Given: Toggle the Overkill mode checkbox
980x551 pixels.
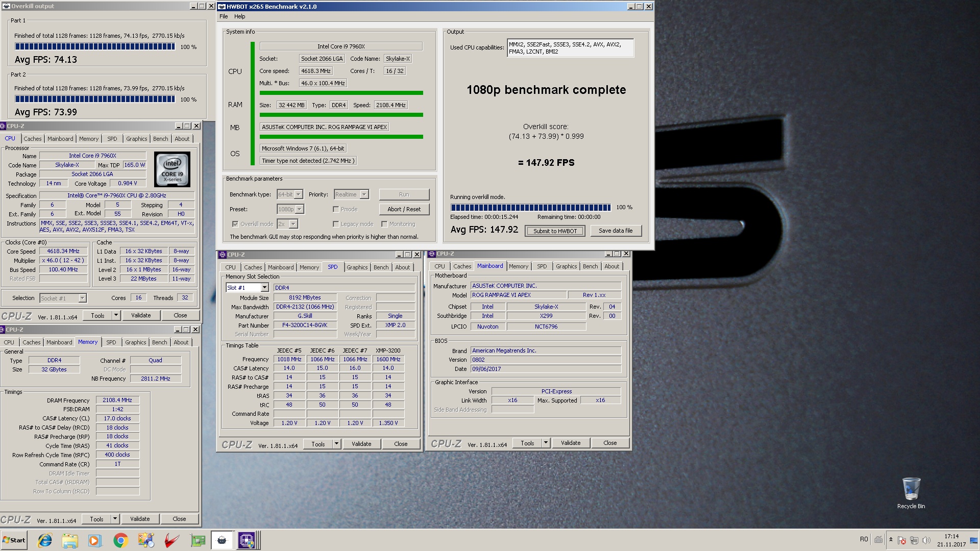Looking at the screenshot, I should pos(235,224).
